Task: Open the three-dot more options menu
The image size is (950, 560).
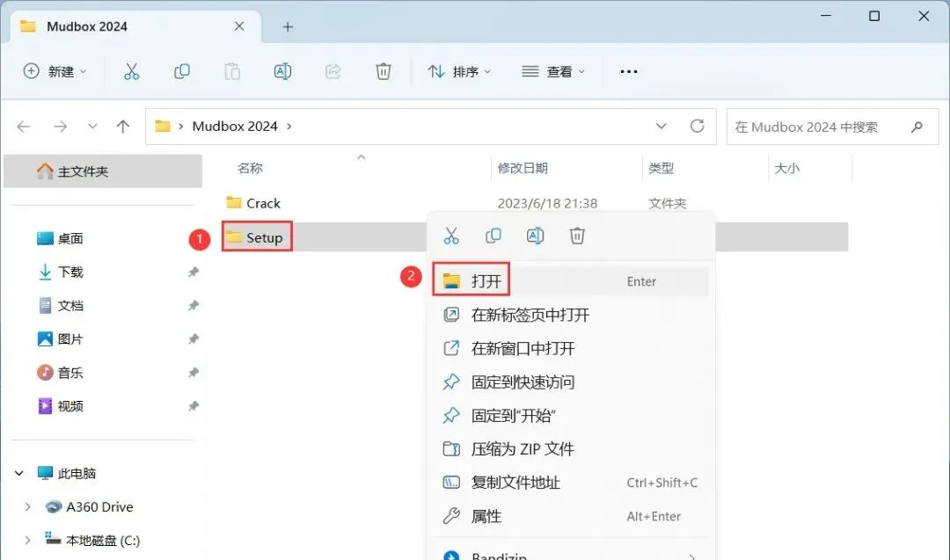Action: (x=628, y=71)
